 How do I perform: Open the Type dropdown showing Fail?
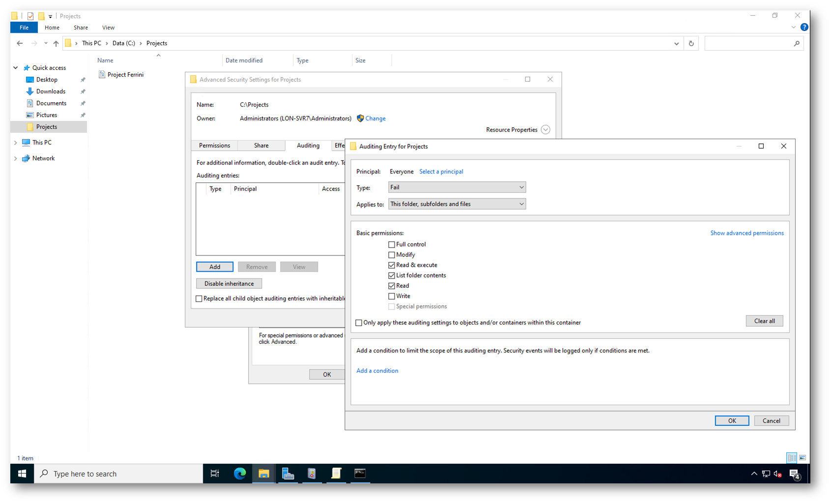457,187
